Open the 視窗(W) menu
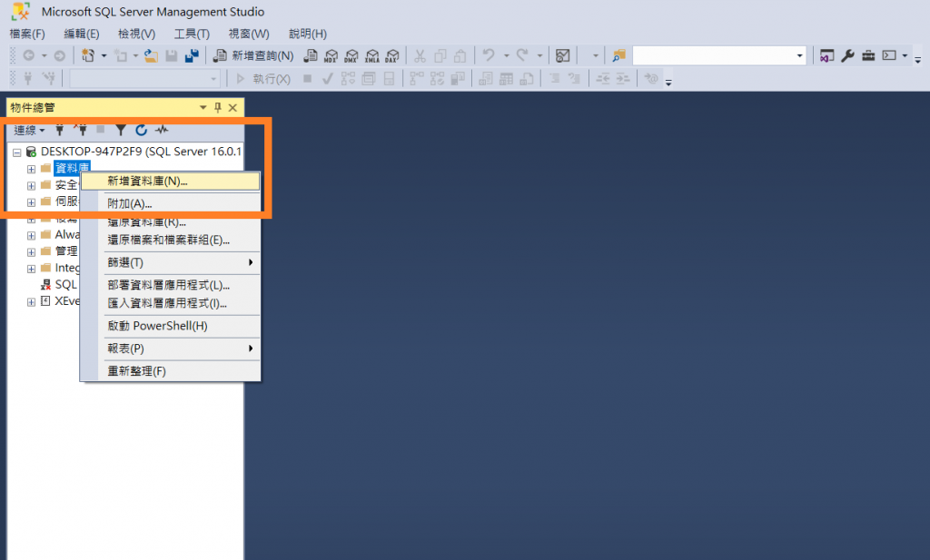The height and width of the screenshot is (560, 930). (249, 34)
